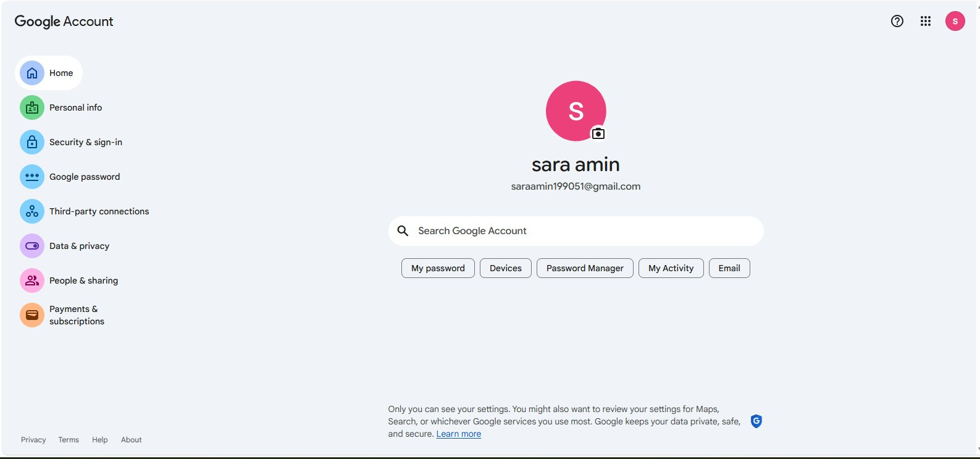This screenshot has width=980, height=459.
Task: Go to Personal info section label
Action: click(x=76, y=107)
